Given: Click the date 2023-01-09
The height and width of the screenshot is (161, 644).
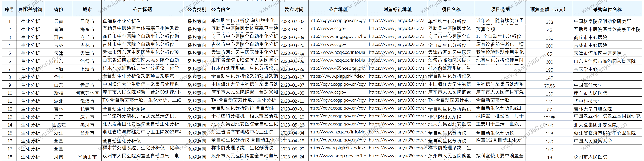Looking at the screenshot, I should click(292, 61).
